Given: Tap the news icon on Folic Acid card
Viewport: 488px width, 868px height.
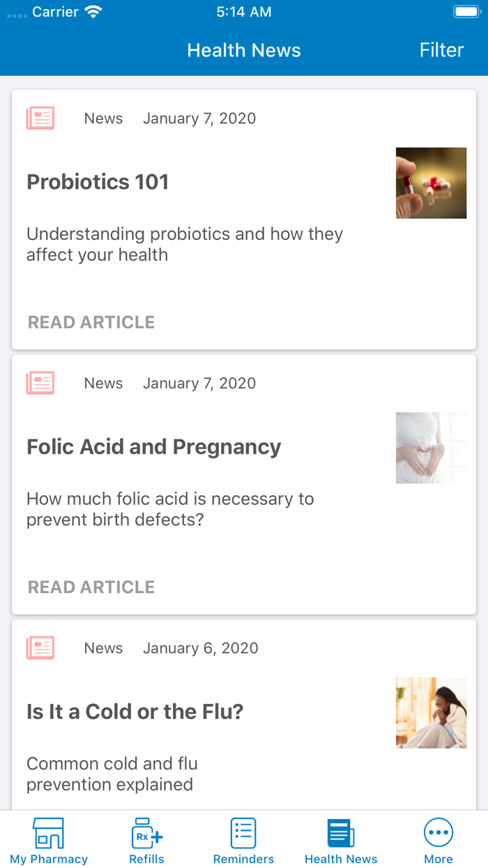Looking at the screenshot, I should (x=40, y=383).
